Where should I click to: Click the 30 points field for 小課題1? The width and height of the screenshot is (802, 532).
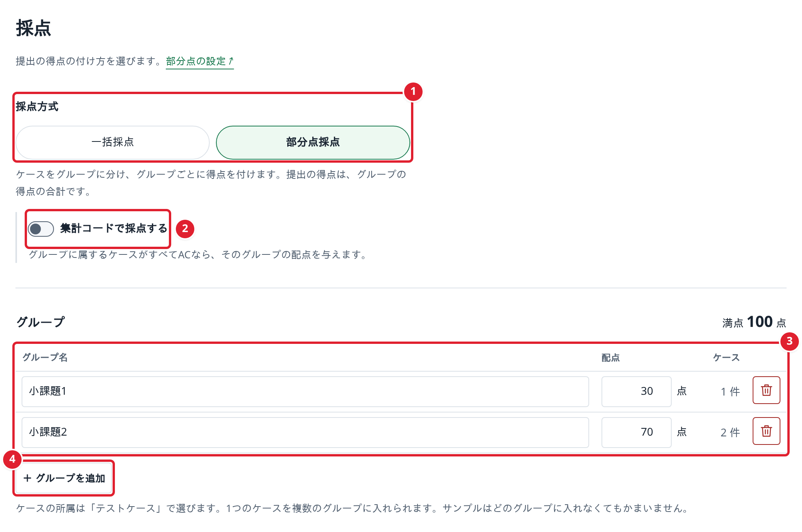pos(636,391)
